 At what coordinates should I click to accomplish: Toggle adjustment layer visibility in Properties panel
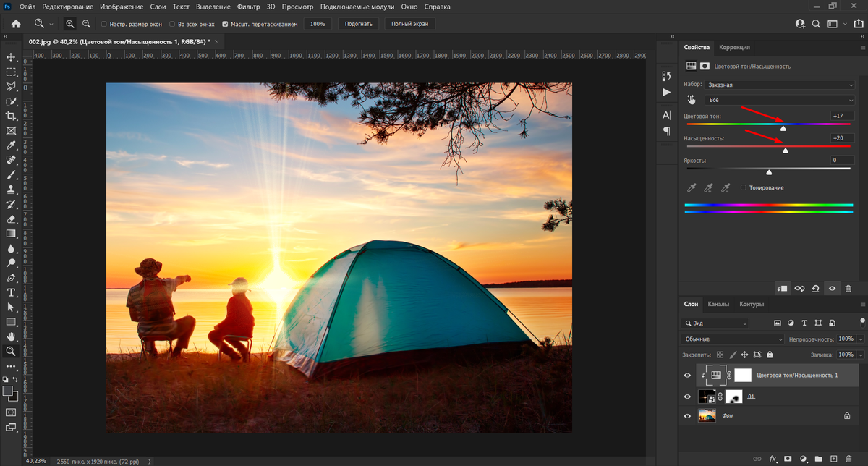pos(832,288)
